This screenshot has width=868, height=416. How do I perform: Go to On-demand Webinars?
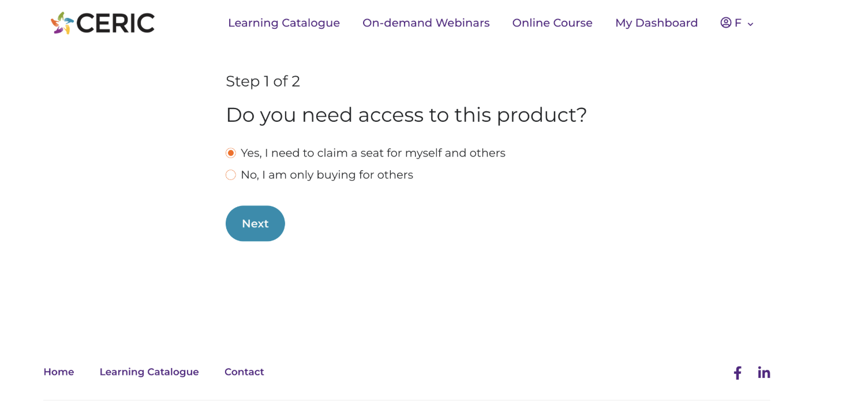click(426, 23)
